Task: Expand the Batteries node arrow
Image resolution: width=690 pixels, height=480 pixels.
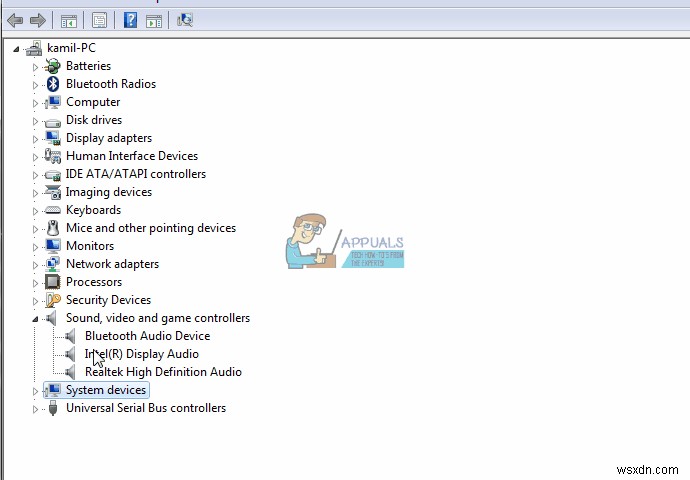Action: tap(35, 67)
